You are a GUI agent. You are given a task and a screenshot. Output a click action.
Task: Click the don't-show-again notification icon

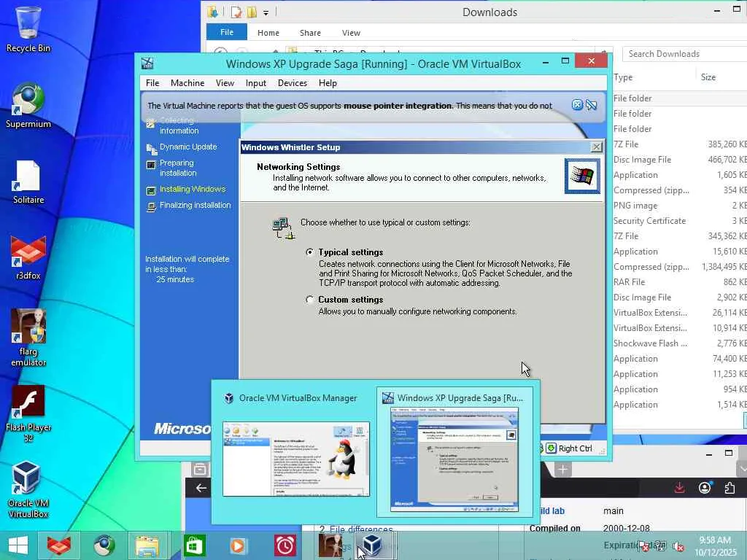[x=591, y=105]
